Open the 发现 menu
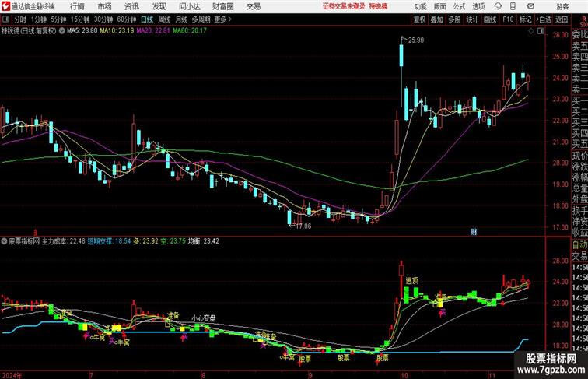This screenshot has height=379, width=588. (x=159, y=6)
